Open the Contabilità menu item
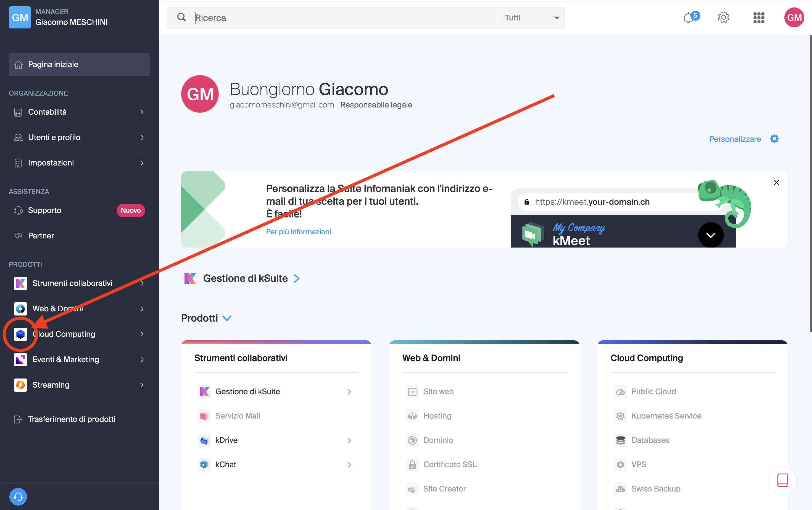This screenshot has height=510, width=812. (x=79, y=112)
